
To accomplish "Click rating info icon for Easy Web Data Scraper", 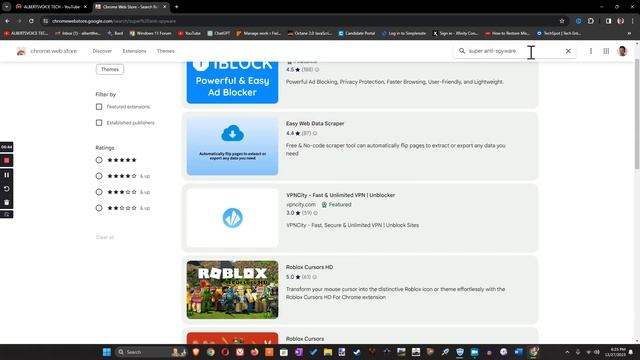I will pyautogui.click(x=315, y=133).
